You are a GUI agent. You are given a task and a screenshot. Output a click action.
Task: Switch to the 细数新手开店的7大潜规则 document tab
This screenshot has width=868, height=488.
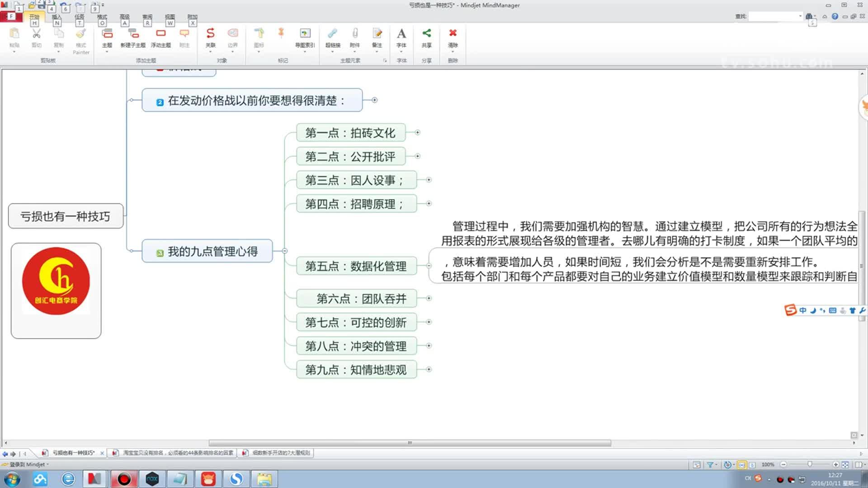(277, 452)
